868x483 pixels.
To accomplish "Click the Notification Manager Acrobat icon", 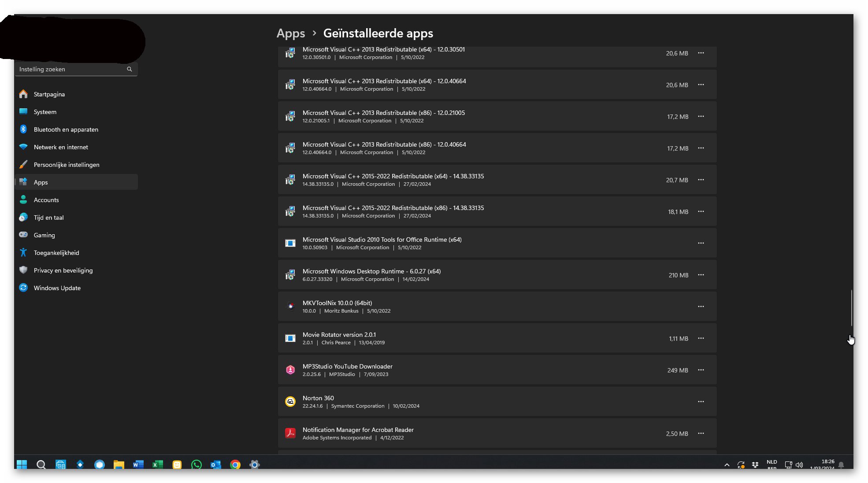I will (x=290, y=433).
